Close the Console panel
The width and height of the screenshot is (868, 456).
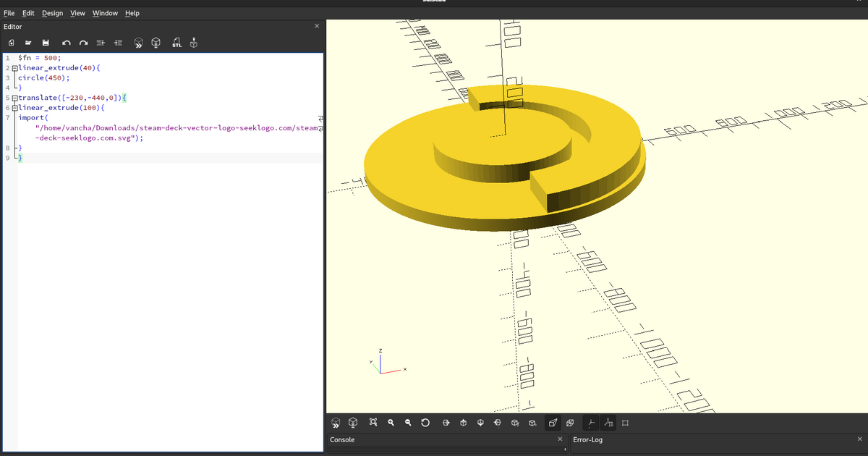tap(560, 439)
